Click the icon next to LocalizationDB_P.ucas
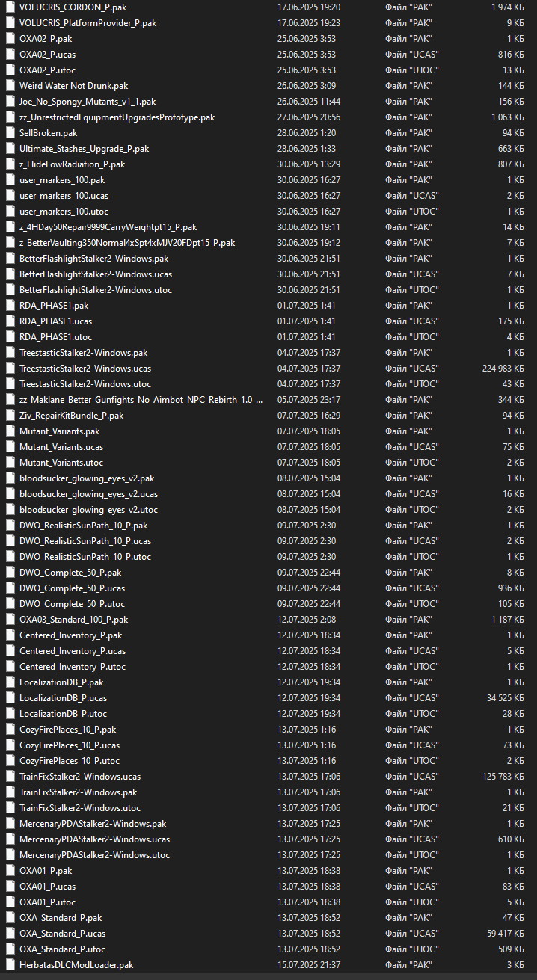This screenshot has height=980, width=537. coord(10,698)
